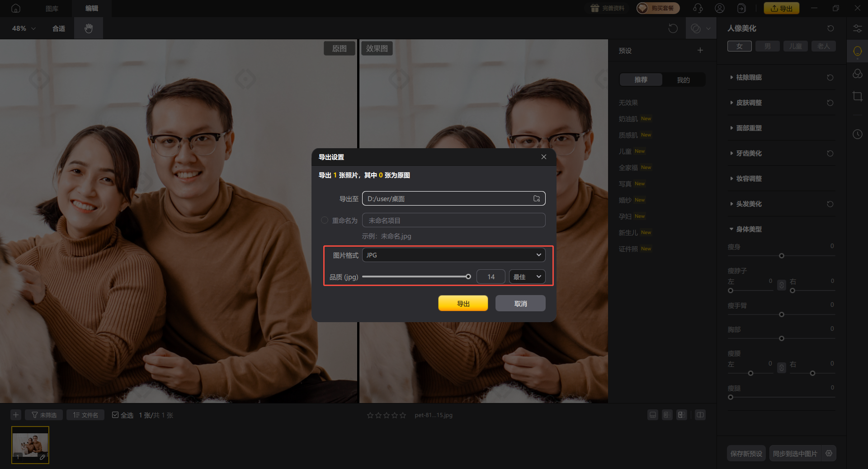Click the home icon in title bar
868x469 pixels.
tap(16, 8)
